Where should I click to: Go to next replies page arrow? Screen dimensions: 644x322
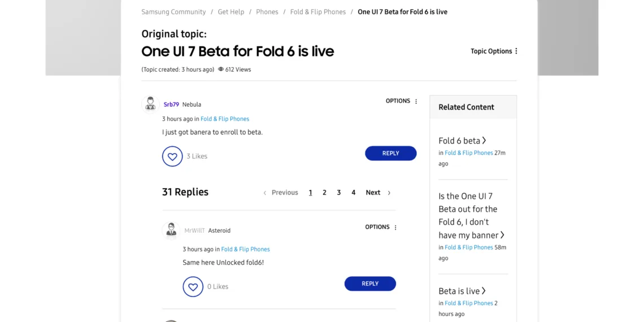[x=389, y=193]
